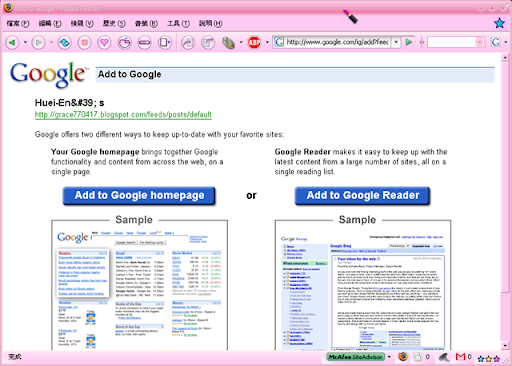Open the dropdown arrow next to tools icon

tap(241, 43)
